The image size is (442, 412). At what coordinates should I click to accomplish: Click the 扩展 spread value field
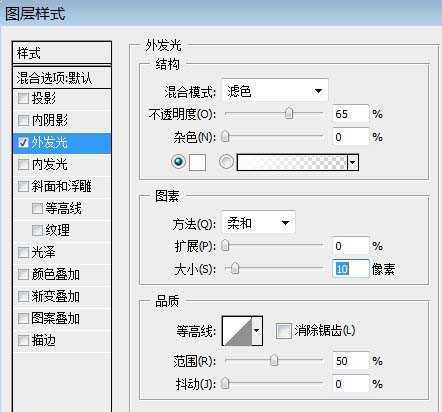tap(351, 246)
